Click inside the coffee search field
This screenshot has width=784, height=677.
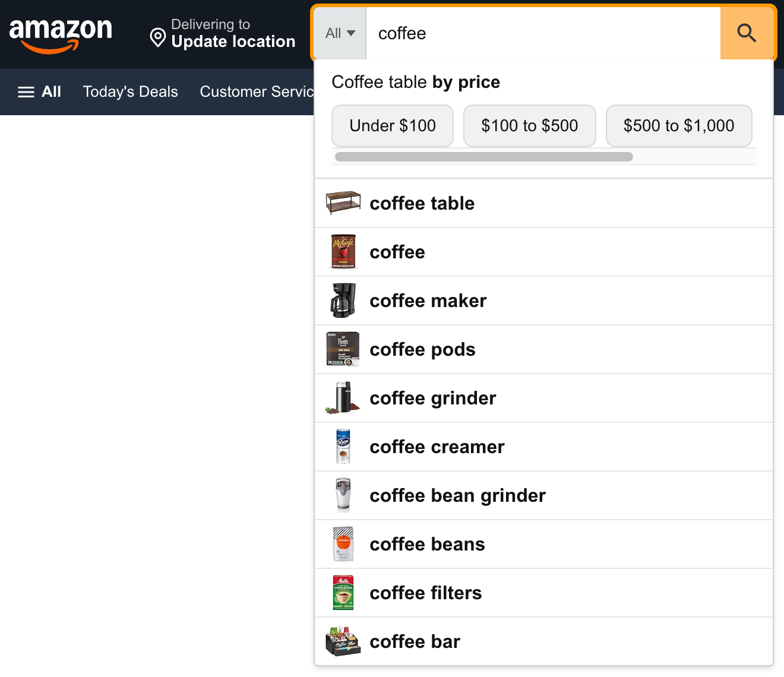click(543, 33)
